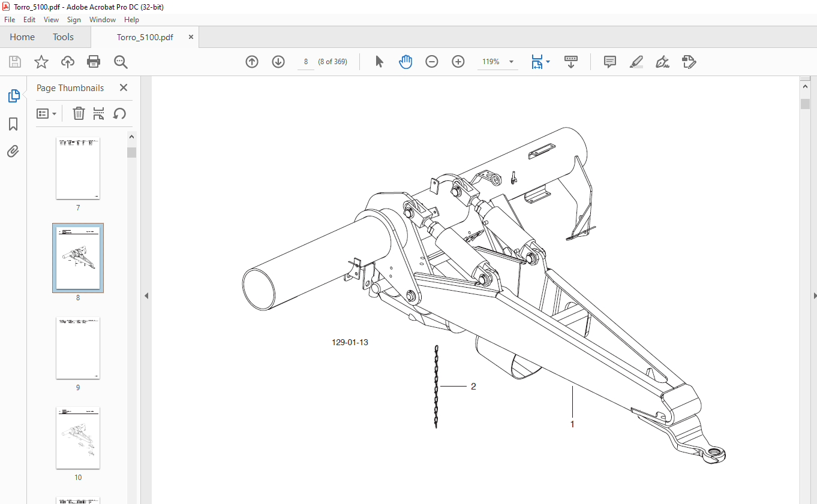Click the thumbnails panel scrollbar handle
The height and width of the screenshot is (504, 817).
pyautogui.click(x=132, y=152)
